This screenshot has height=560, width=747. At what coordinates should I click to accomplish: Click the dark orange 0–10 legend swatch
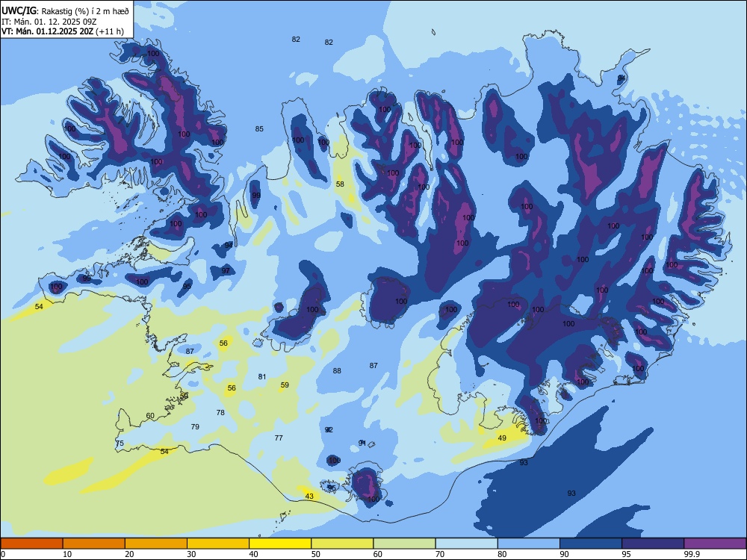[x=31, y=544]
